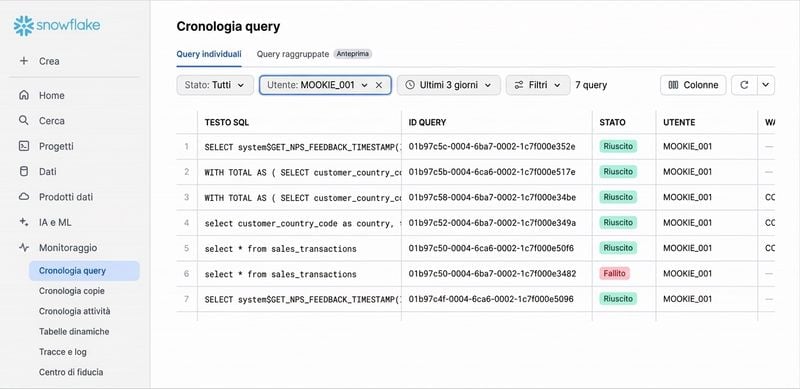This screenshot has height=389, width=800.
Task: Click the TESTO SQL column header
Action: [x=227, y=123]
